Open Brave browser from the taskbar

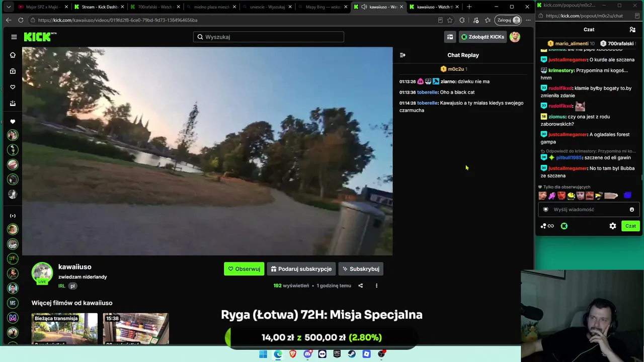(x=293, y=354)
